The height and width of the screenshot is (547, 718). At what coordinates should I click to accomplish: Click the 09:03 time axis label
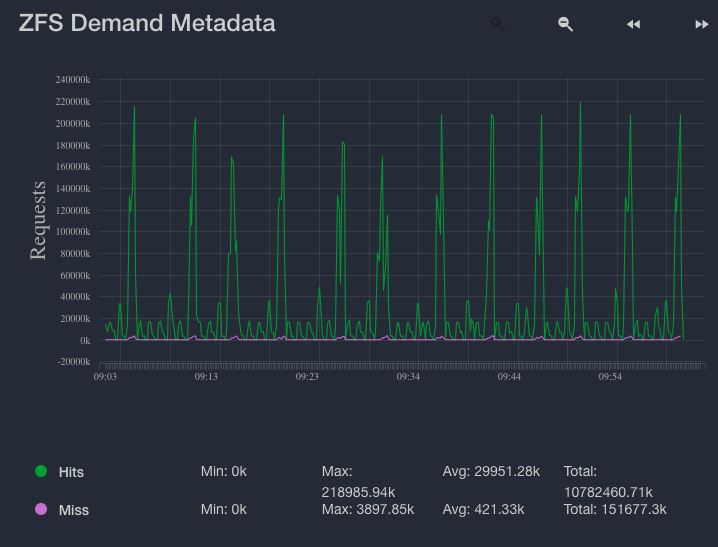(105, 377)
